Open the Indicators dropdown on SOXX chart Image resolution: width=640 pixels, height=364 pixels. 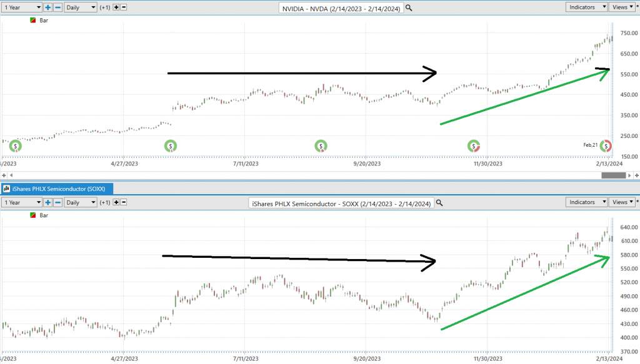tap(586, 202)
